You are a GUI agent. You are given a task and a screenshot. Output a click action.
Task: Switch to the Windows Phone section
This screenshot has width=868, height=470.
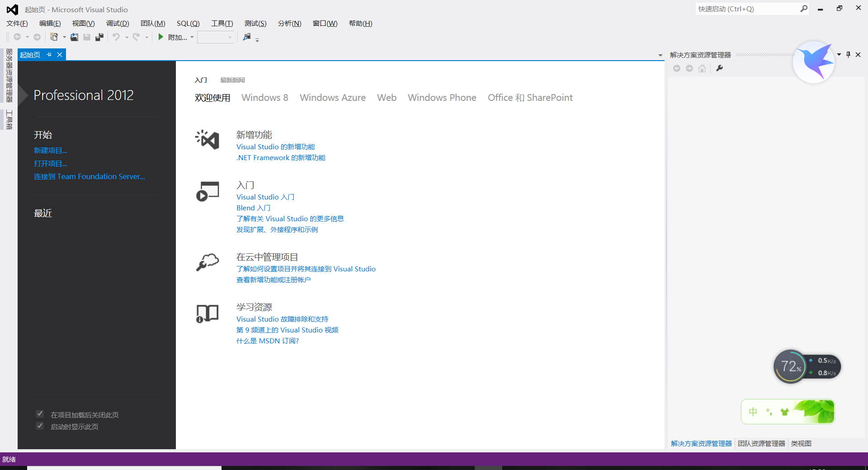[x=442, y=97]
